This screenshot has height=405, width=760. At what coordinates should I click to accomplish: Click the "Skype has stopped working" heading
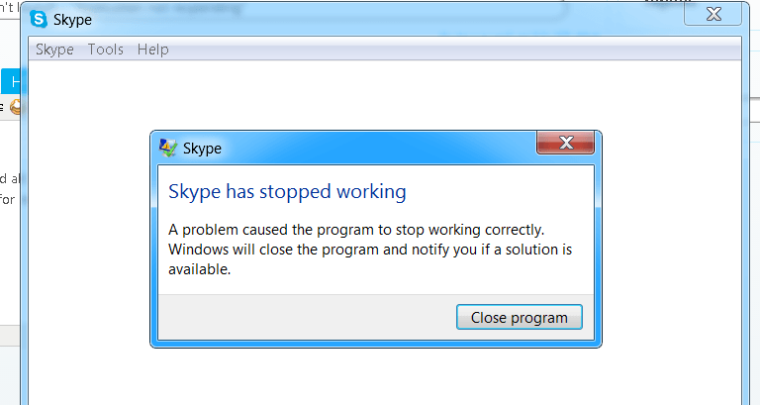coord(287,191)
